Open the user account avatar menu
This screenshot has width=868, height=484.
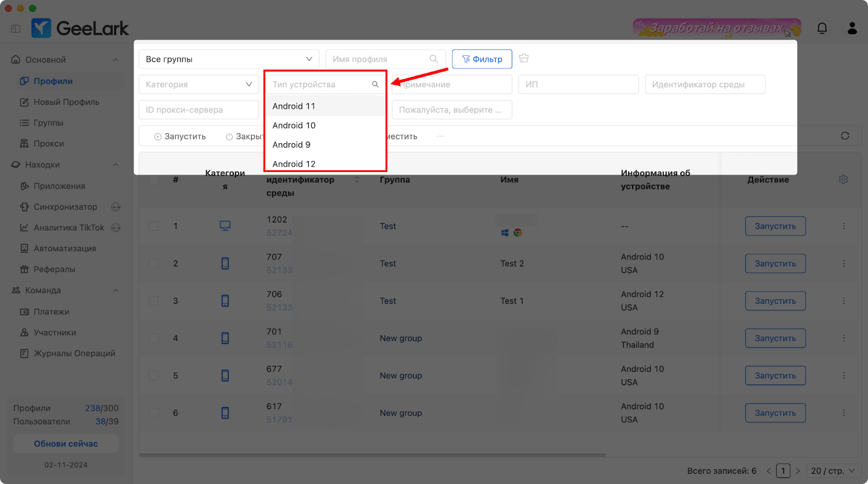point(852,28)
